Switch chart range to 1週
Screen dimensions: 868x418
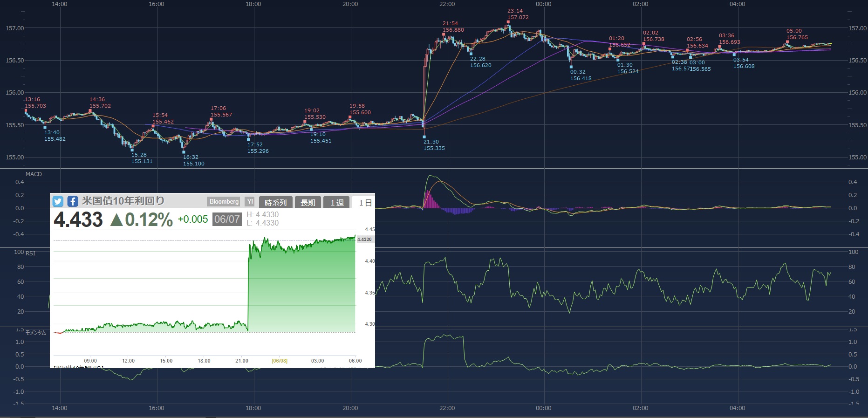coord(337,202)
